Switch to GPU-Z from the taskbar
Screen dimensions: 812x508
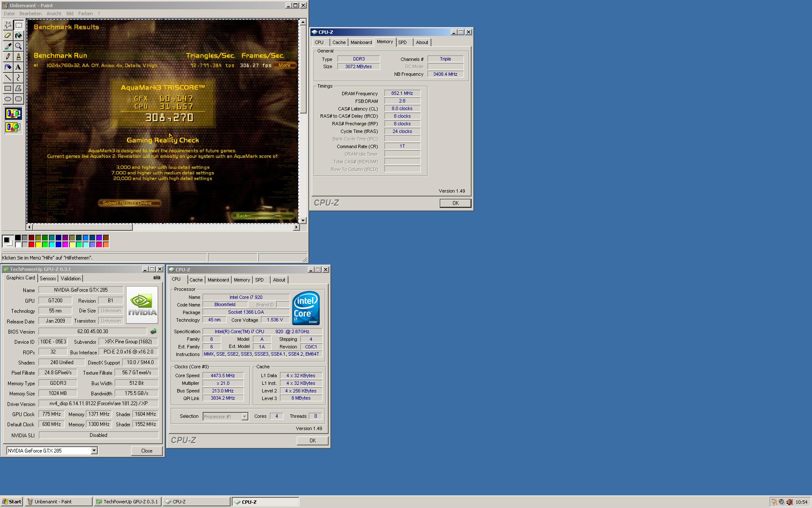point(128,502)
